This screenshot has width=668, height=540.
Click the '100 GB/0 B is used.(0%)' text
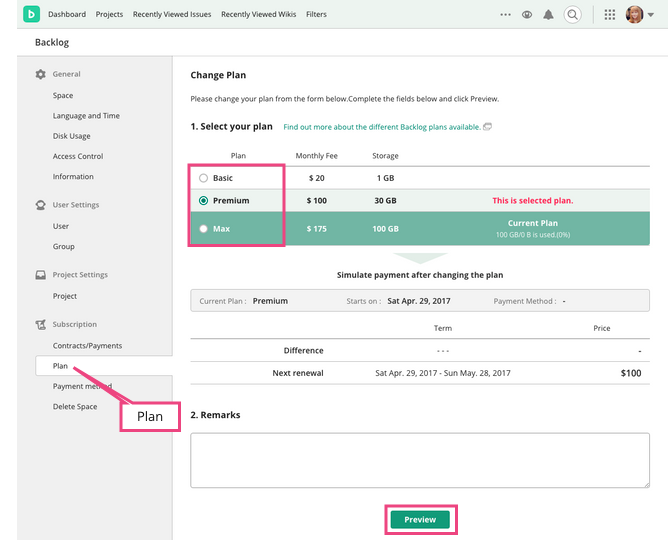pos(533,235)
